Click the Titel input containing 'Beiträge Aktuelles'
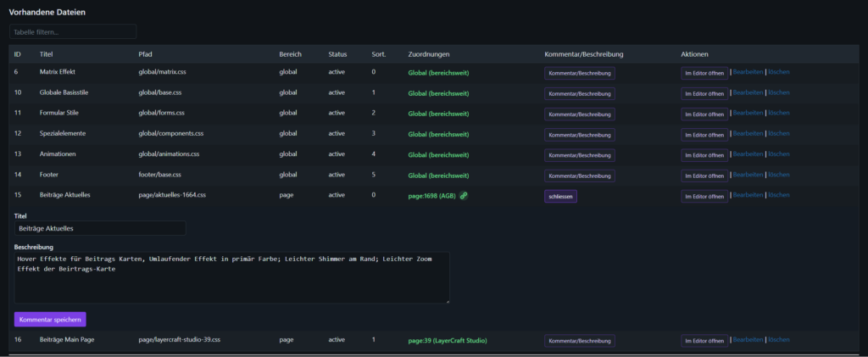868x357 pixels. click(100, 228)
